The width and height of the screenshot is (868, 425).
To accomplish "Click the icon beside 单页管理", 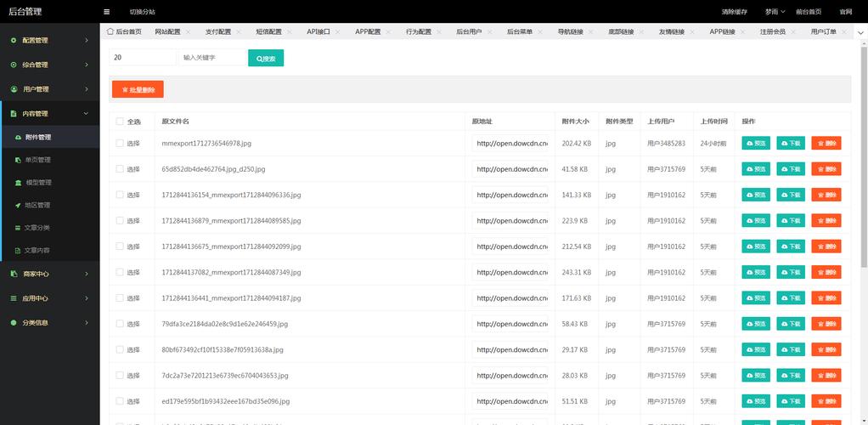I will tap(19, 160).
